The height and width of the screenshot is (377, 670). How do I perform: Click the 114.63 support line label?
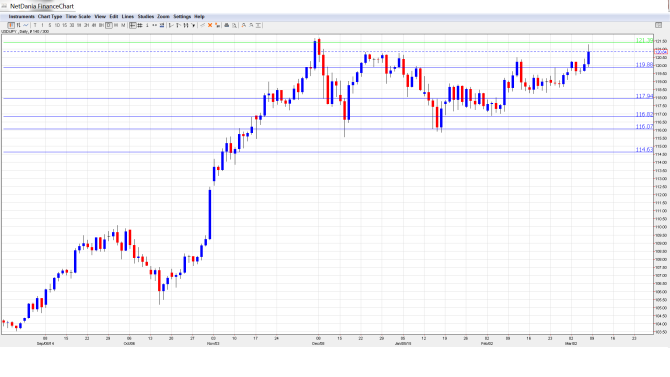point(644,150)
